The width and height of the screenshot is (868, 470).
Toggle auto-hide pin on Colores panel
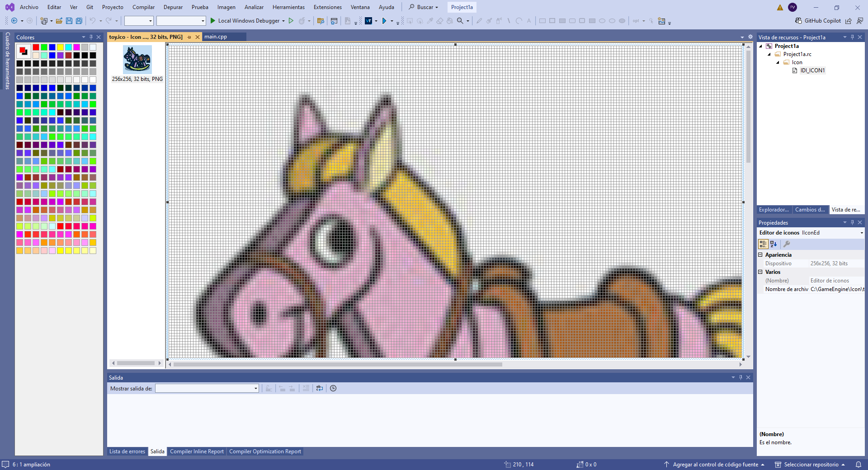coord(91,37)
